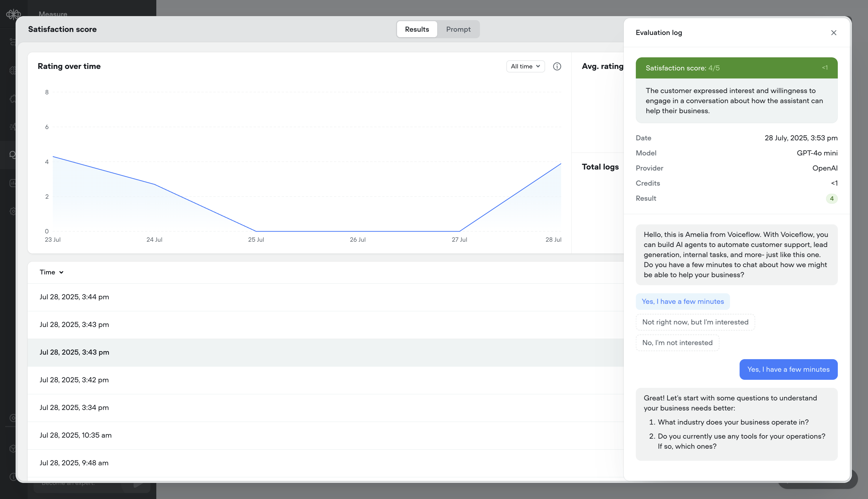868x499 pixels.
Task: Toggle the Time column sort chevron
Action: pos(62,272)
